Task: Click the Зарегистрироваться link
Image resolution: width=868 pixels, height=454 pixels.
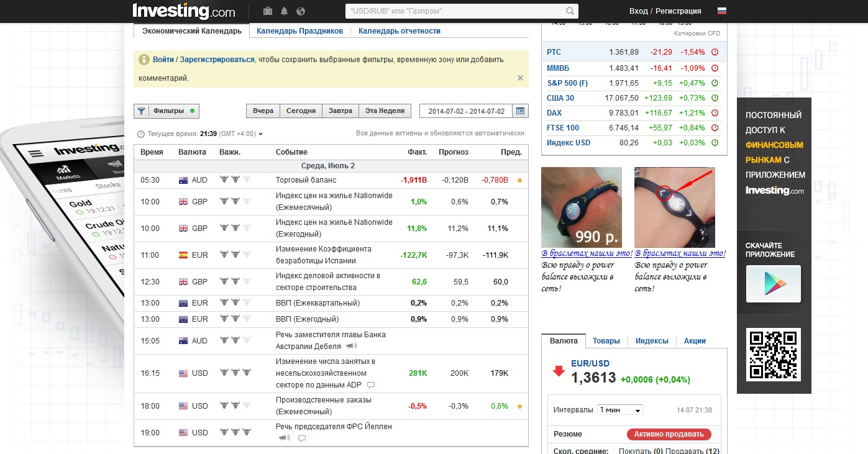Action: [x=217, y=60]
